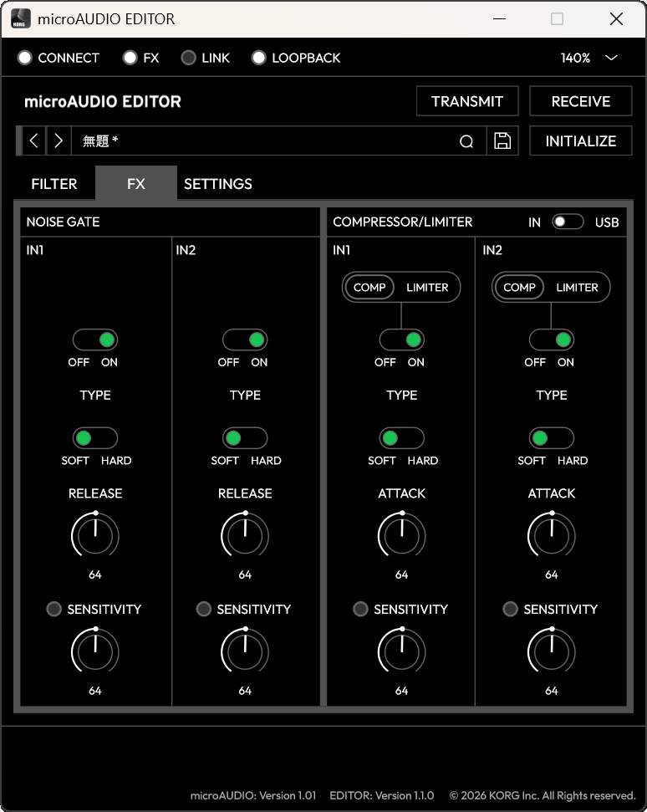Click the RECEIVE button
This screenshot has height=812, width=647.
tap(581, 101)
